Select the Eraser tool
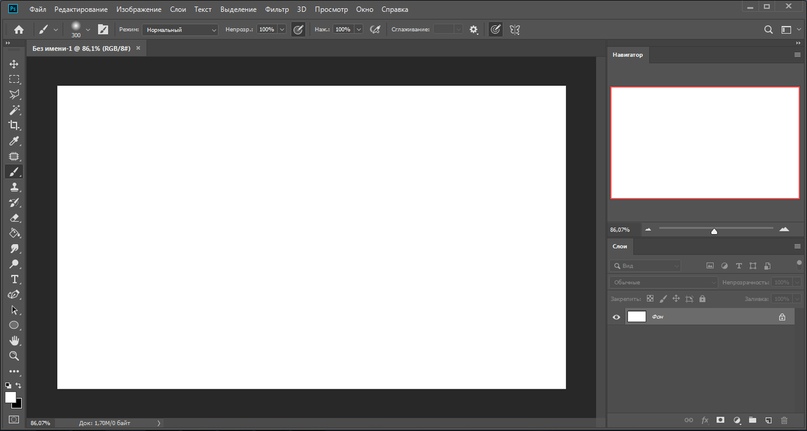 [14, 218]
